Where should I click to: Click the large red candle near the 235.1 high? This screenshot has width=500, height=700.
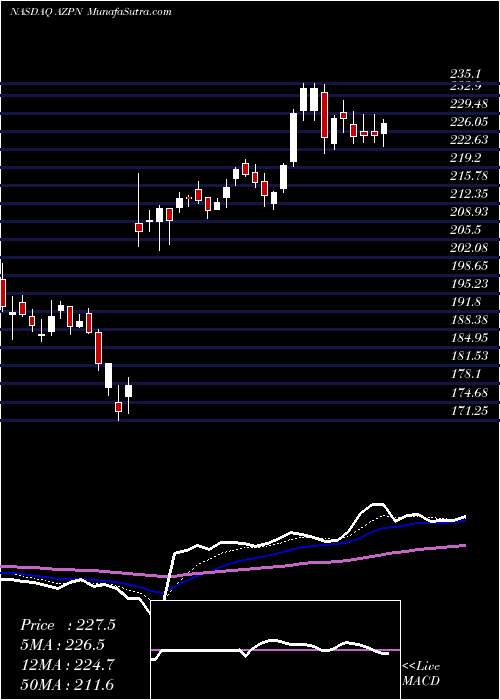(324, 115)
